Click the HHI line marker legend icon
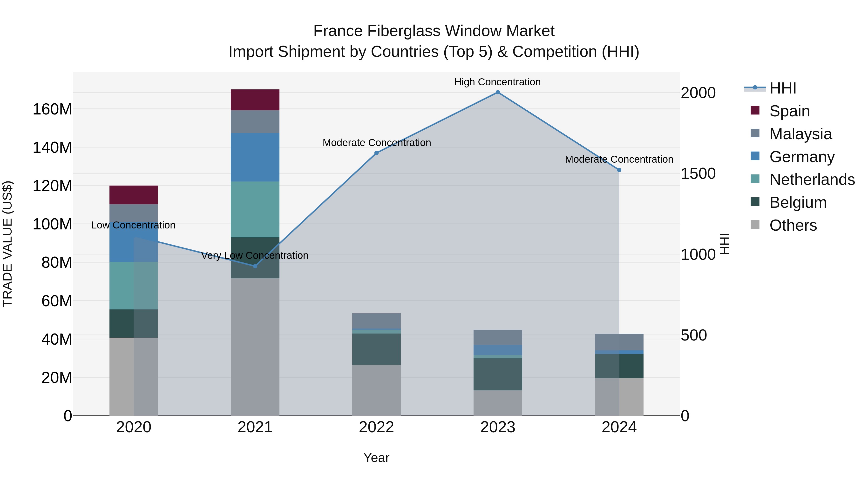This screenshot has height=488, width=868. [x=755, y=88]
